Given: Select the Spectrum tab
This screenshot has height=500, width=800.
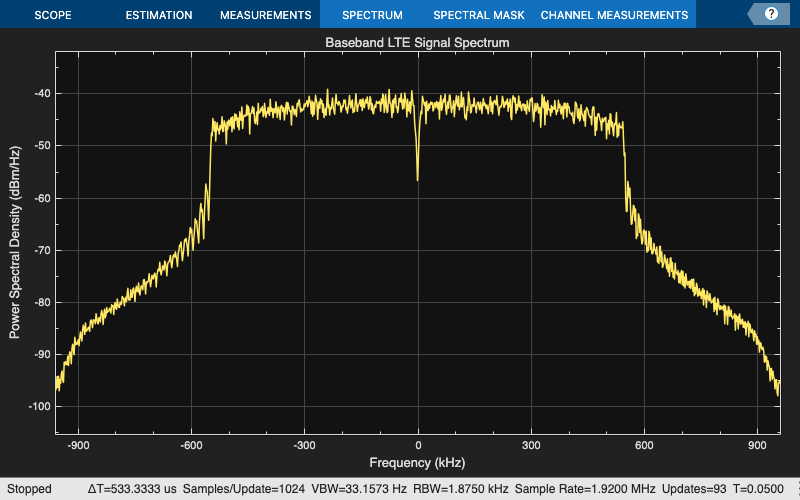Looking at the screenshot, I should 372,15.
